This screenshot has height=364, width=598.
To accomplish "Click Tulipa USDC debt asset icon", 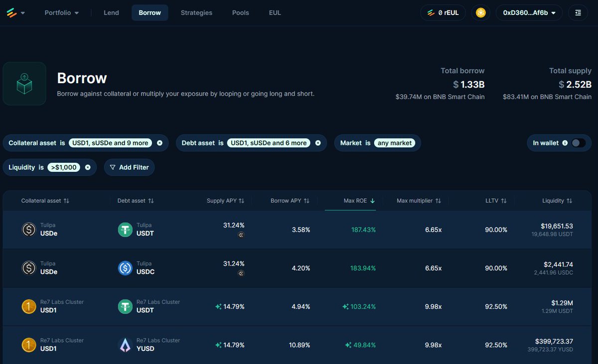I will pyautogui.click(x=125, y=268).
